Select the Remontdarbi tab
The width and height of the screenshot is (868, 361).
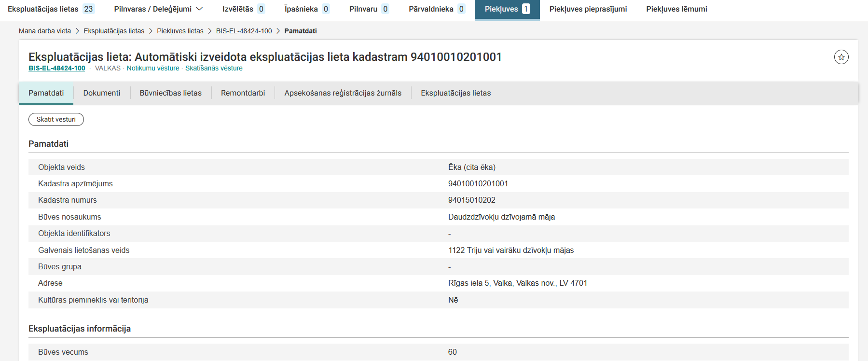tap(243, 93)
